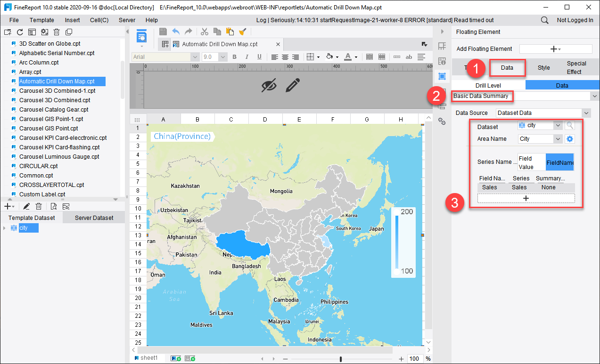The image size is (600, 364).
Task: Select FieldName option for Series Name
Action: click(x=560, y=162)
